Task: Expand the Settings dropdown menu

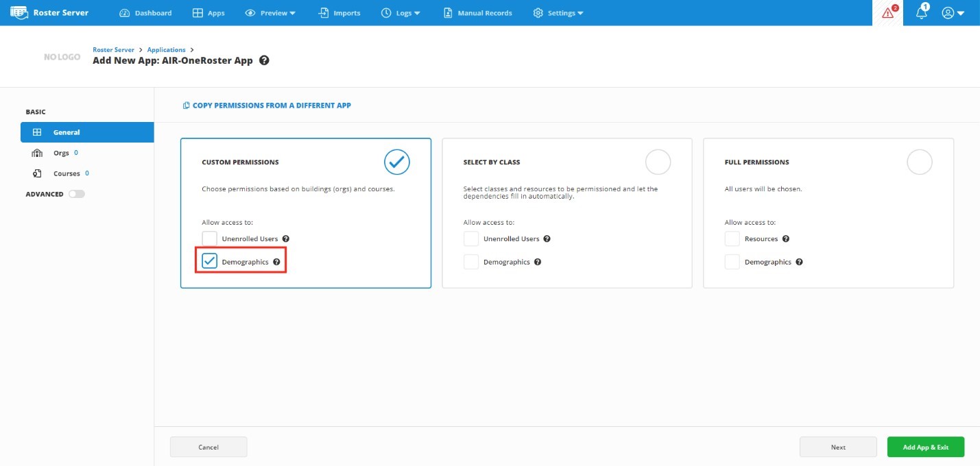Action: [558, 13]
